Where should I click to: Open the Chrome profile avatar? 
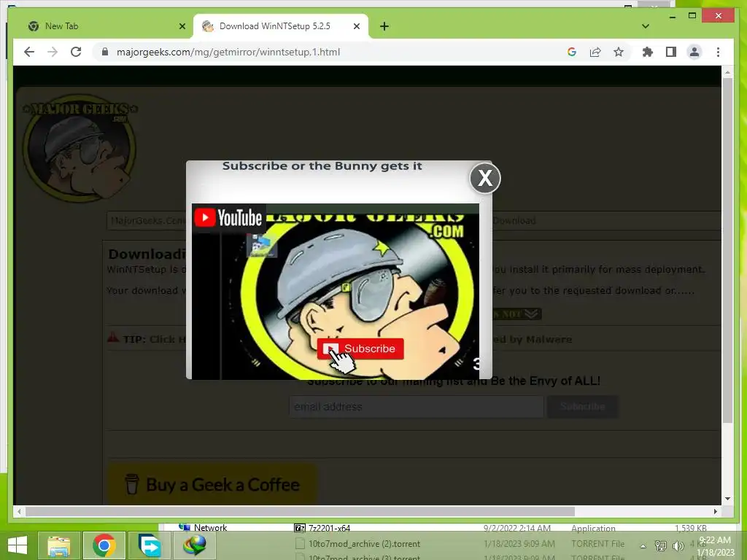click(x=694, y=52)
